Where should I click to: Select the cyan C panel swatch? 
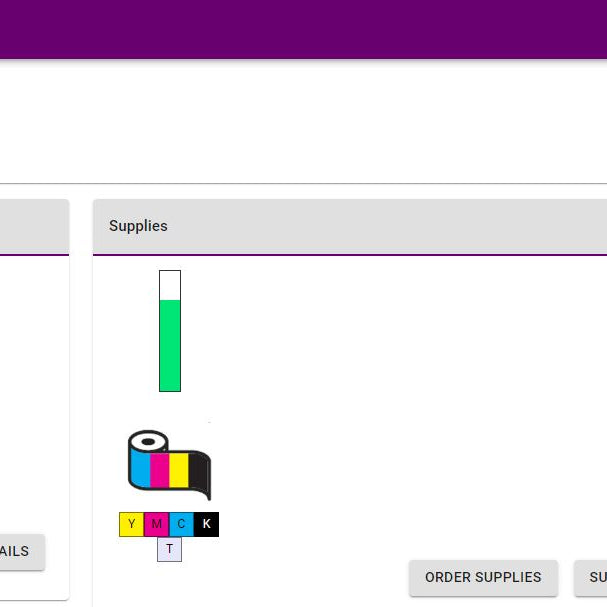coord(181,524)
